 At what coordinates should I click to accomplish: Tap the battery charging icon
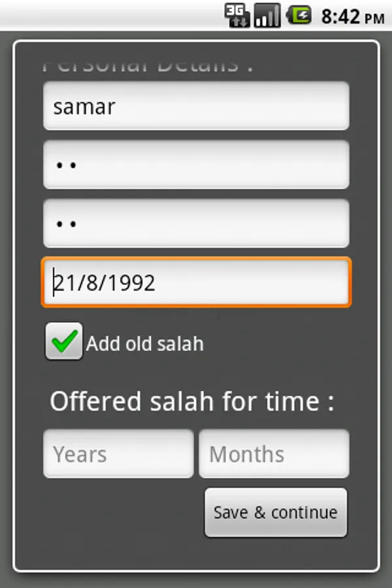coord(300,15)
